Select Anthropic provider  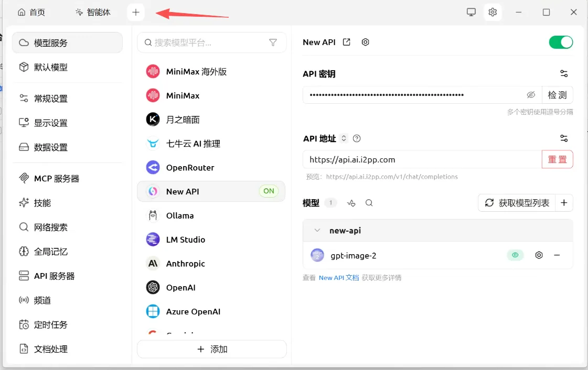[211, 263]
